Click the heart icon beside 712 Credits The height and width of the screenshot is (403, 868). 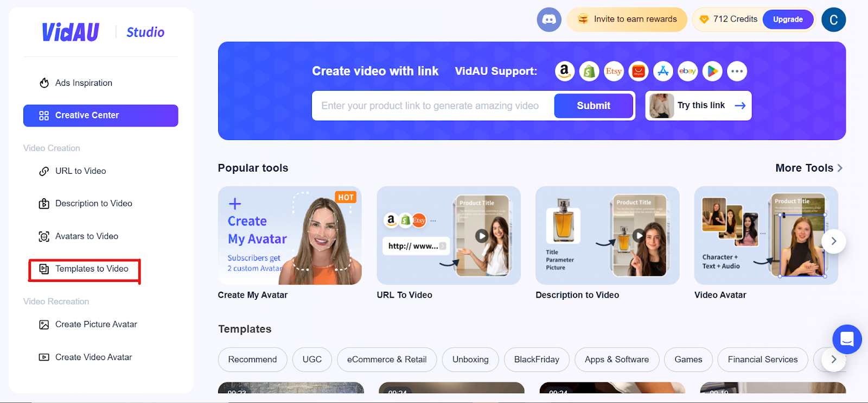[x=704, y=20]
